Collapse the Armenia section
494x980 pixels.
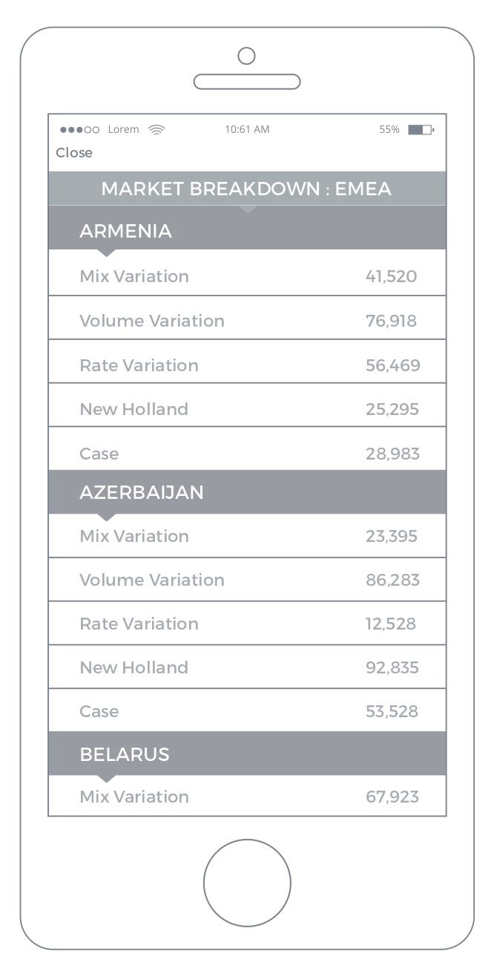pyautogui.click(x=247, y=231)
